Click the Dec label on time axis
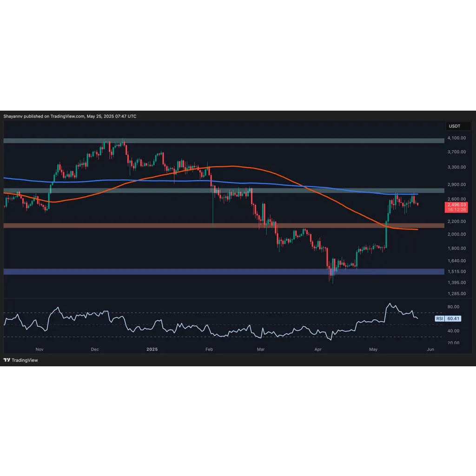The image size is (476, 476). click(95, 349)
